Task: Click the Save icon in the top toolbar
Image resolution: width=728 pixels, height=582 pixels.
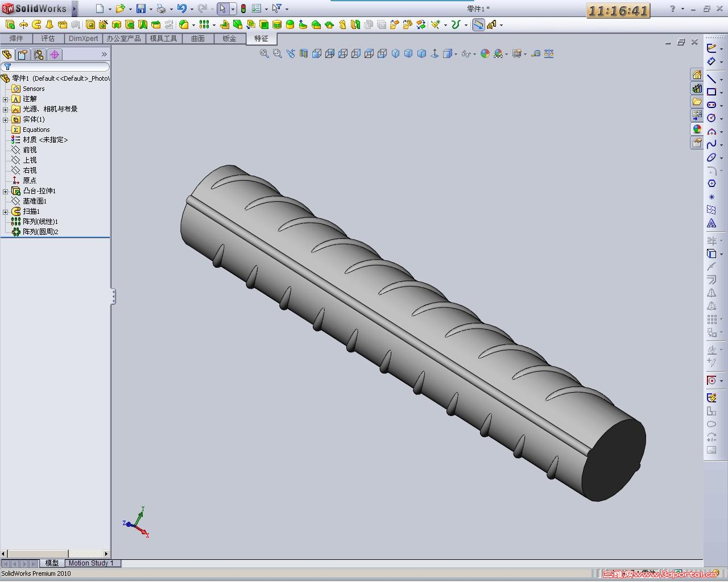Action: click(x=141, y=9)
